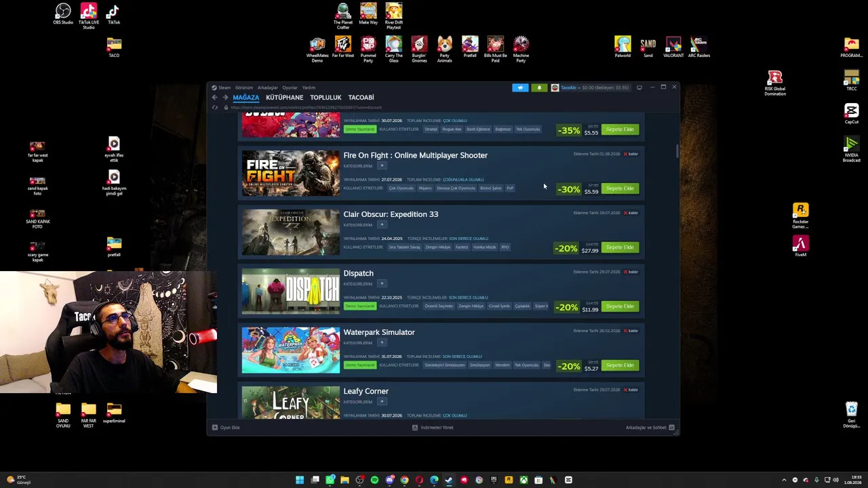Go back with Steam back arrow
The image size is (868, 488).
[215, 98]
